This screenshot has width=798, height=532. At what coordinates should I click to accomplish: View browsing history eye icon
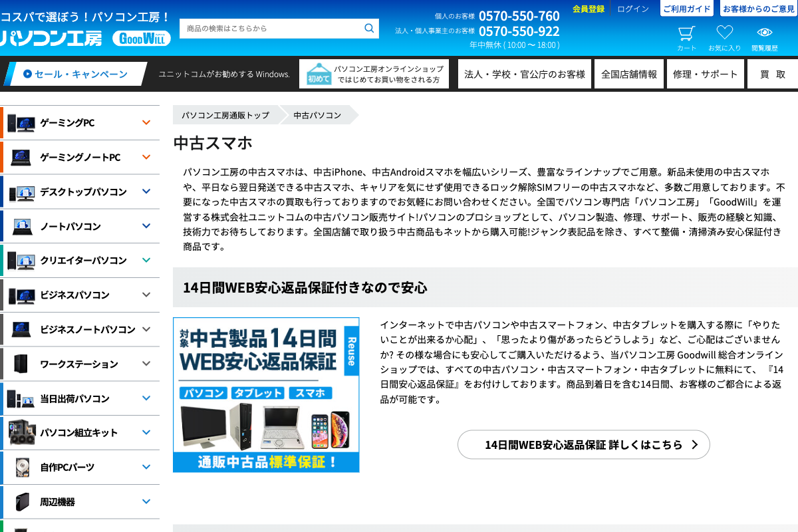tap(764, 33)
